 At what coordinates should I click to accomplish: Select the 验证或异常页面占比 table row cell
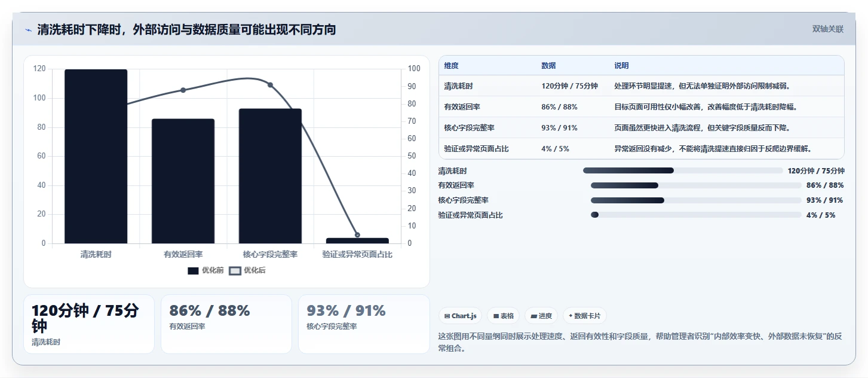477,149
